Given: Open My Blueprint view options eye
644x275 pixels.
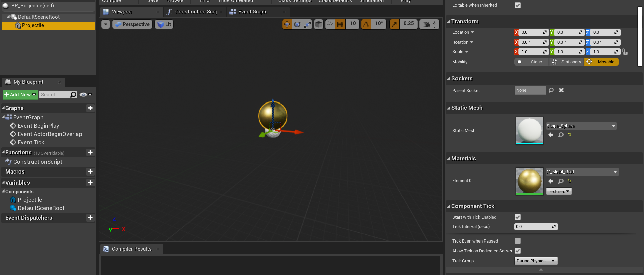Looking at the screenshot, I should tap(86, 95).
